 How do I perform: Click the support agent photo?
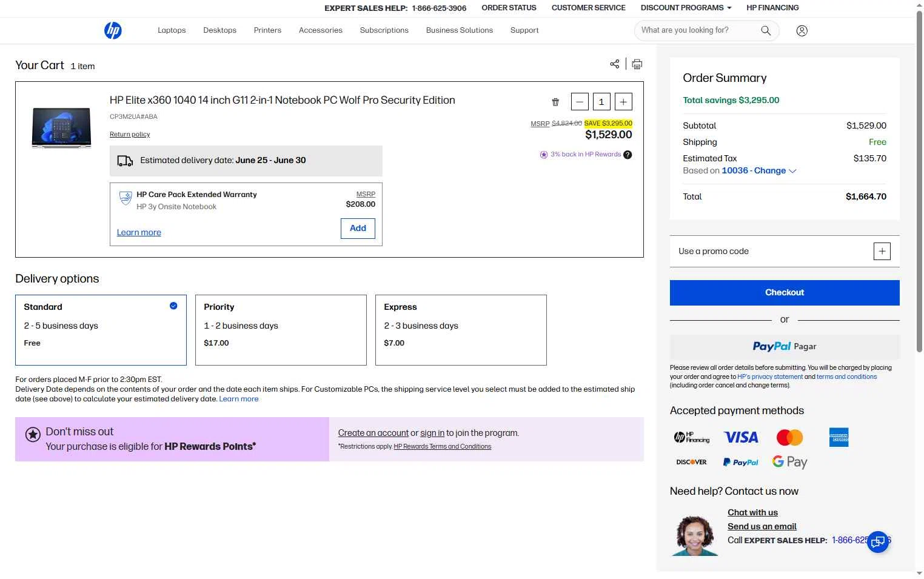pos(695,535)
